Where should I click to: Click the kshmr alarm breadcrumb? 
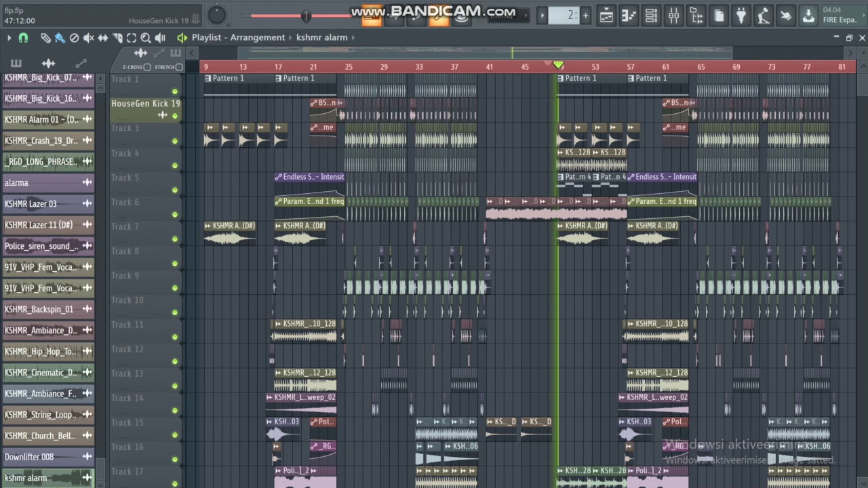click(321, 38)
